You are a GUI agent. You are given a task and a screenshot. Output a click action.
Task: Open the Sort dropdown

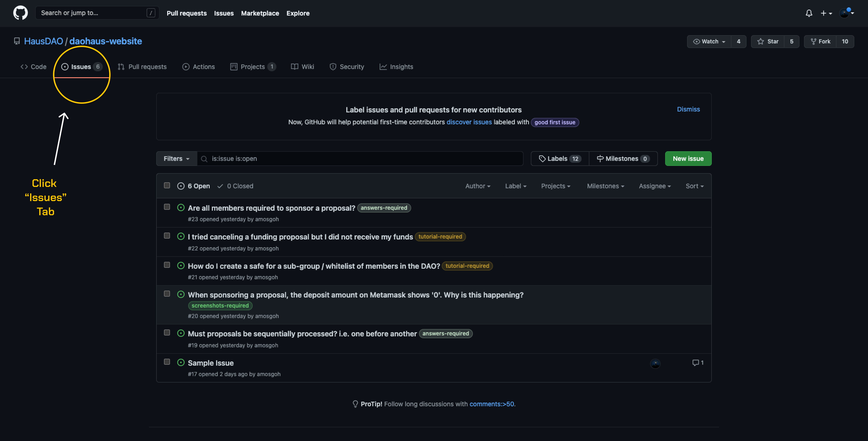pyautogui.click(x=694, y=186)
